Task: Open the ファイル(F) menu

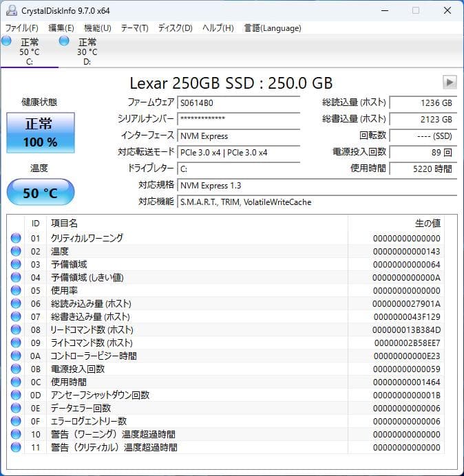Action: pos(22,28)
